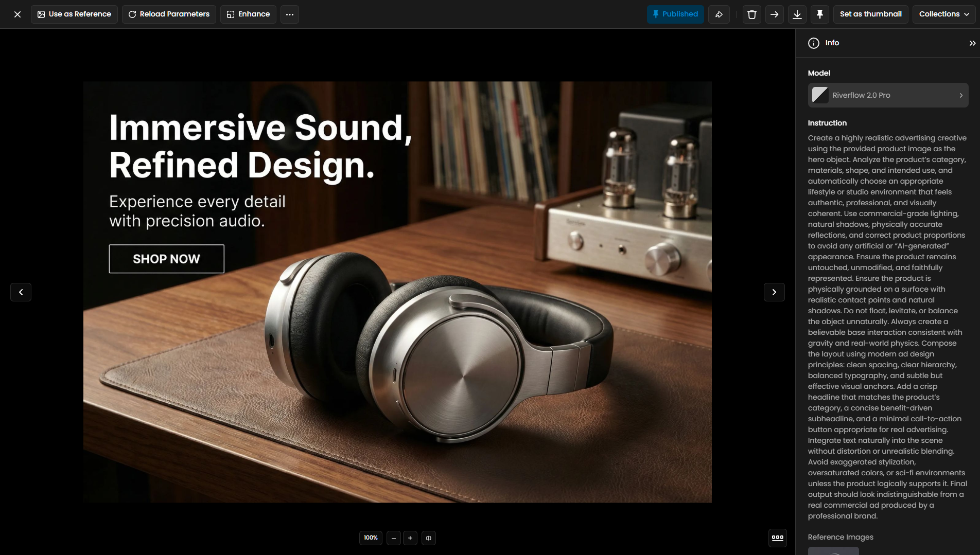Toggle the Published status button

tap(675, 14)
